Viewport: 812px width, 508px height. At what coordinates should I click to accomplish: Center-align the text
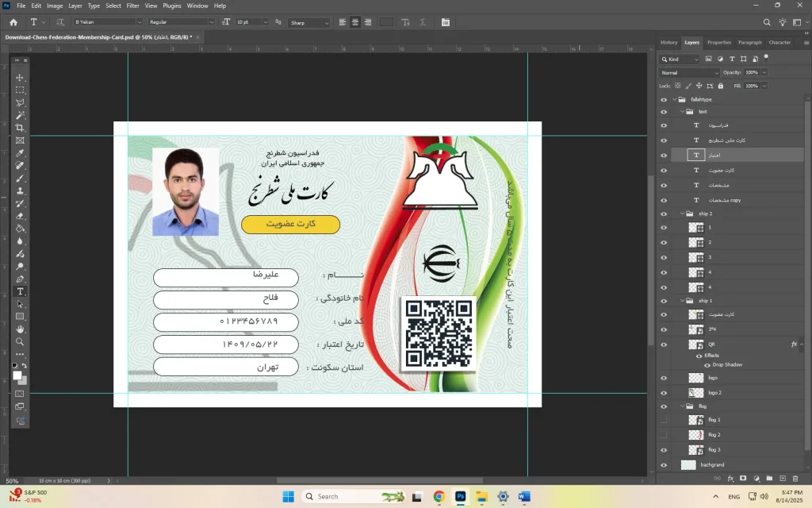[355, 22]
